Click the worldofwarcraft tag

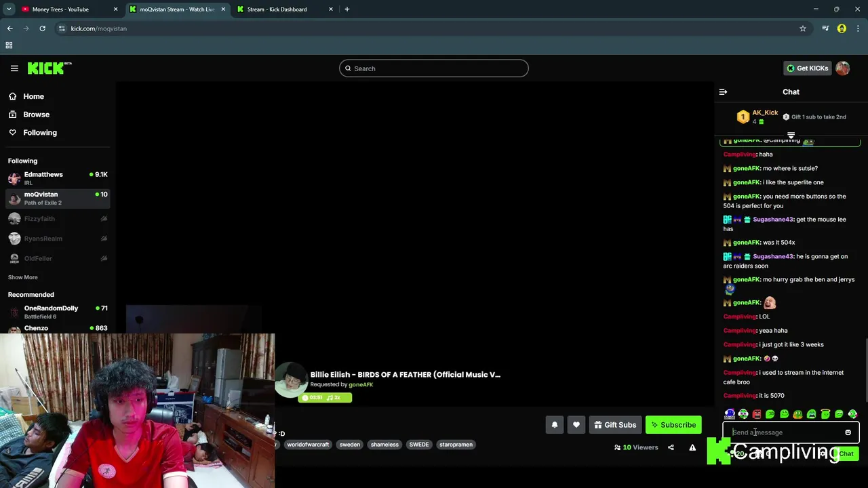308,445
